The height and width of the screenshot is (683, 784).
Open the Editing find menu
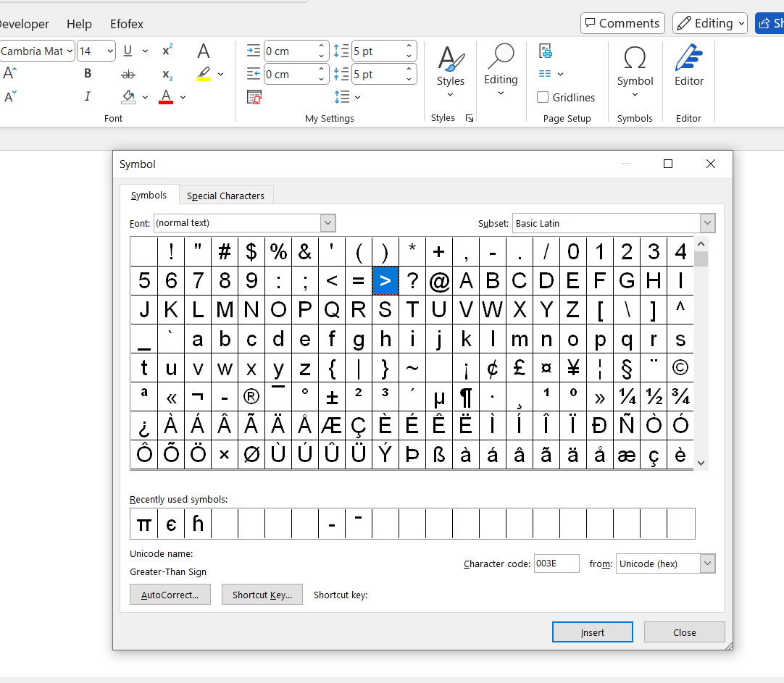pyautogui.click(x=501, y=70)
